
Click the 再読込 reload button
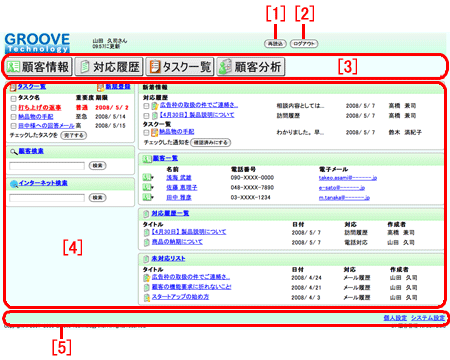[275, 44]
